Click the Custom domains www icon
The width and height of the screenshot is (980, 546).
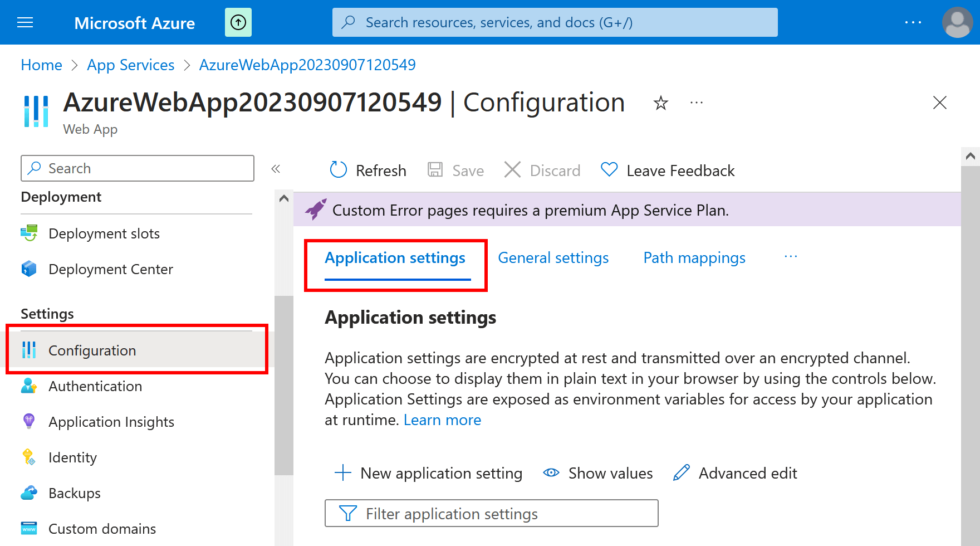[x=29, y=528]
